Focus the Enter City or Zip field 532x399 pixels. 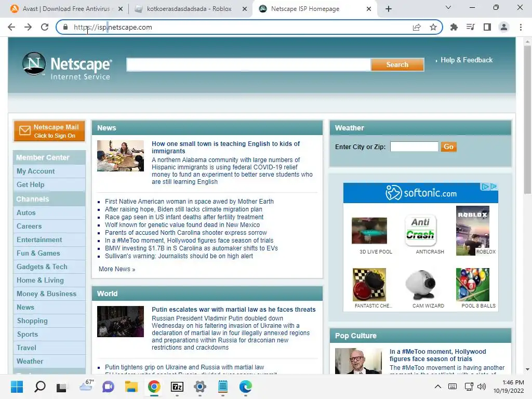point(414,147)
